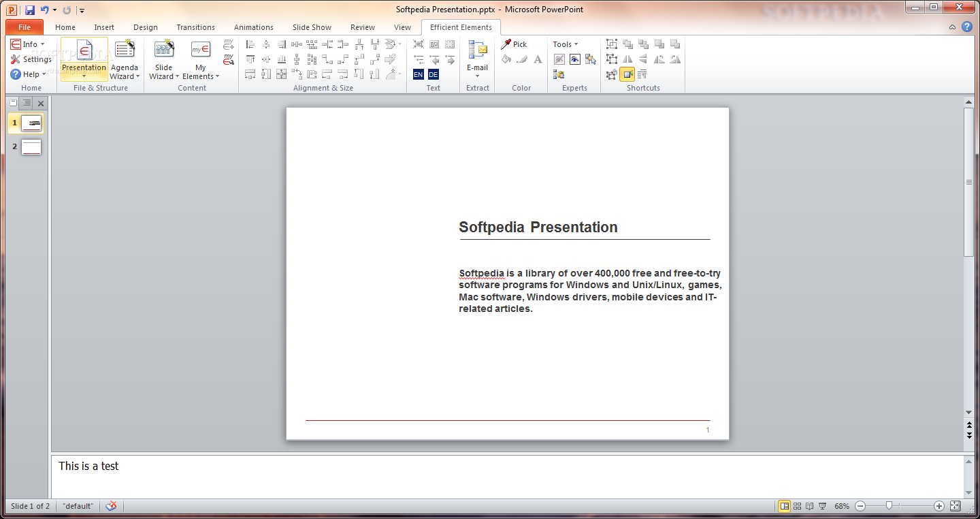Screen dimensions: 980x519
Task: Click the slide body paragraph about Softpedia
Action: (590, 291)
